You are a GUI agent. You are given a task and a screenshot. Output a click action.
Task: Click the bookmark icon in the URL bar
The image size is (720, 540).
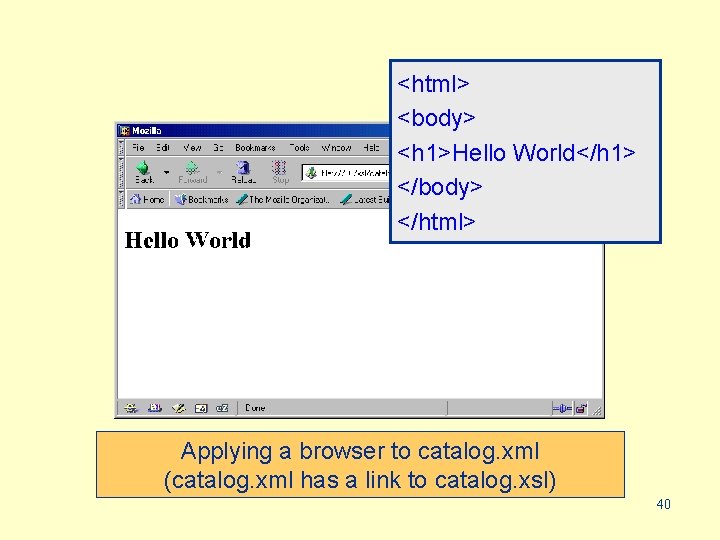(311, 173)
